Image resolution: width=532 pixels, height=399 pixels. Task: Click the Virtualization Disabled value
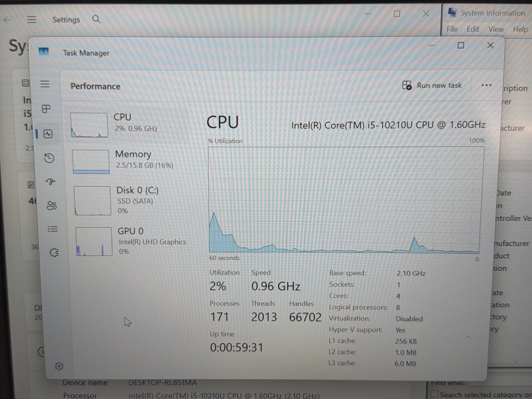coord(409,319)
